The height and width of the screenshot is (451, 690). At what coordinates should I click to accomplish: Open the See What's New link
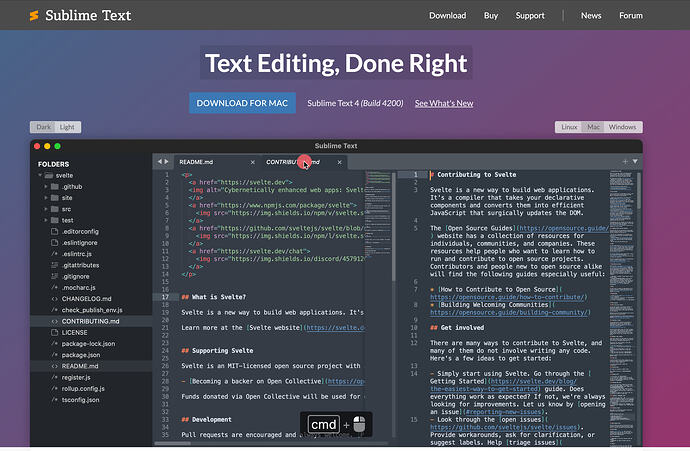444,103
